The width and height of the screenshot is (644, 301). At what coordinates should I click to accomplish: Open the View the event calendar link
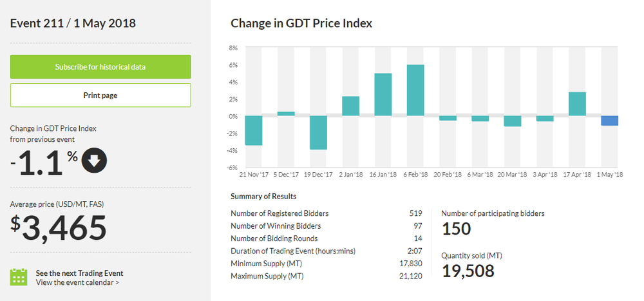click(x=77, y=282)
